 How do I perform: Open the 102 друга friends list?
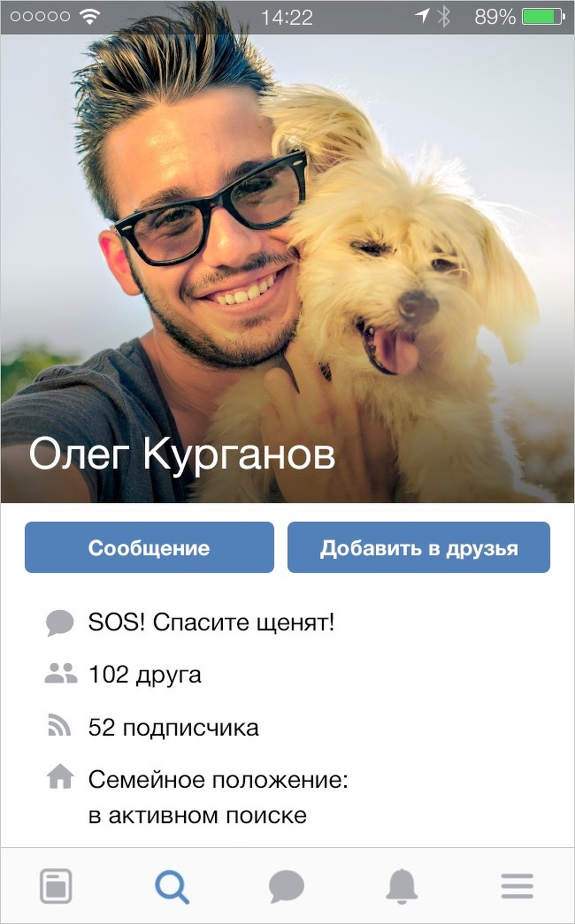[144, 675]
